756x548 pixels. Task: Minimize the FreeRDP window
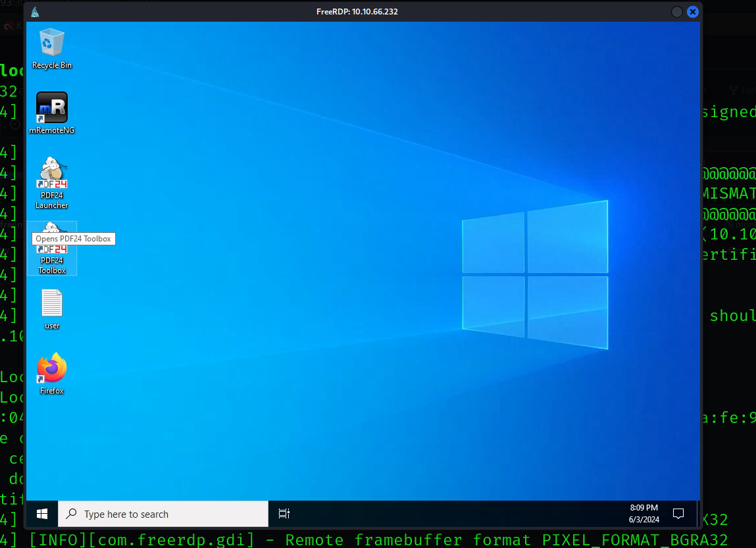click(676, 12)
